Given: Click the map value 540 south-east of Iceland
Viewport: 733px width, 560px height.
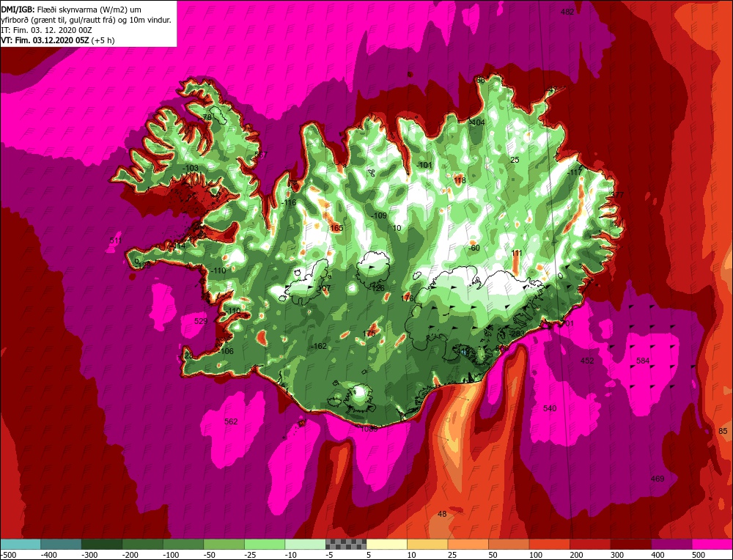Looking at the screenshot, I should 550,408.
